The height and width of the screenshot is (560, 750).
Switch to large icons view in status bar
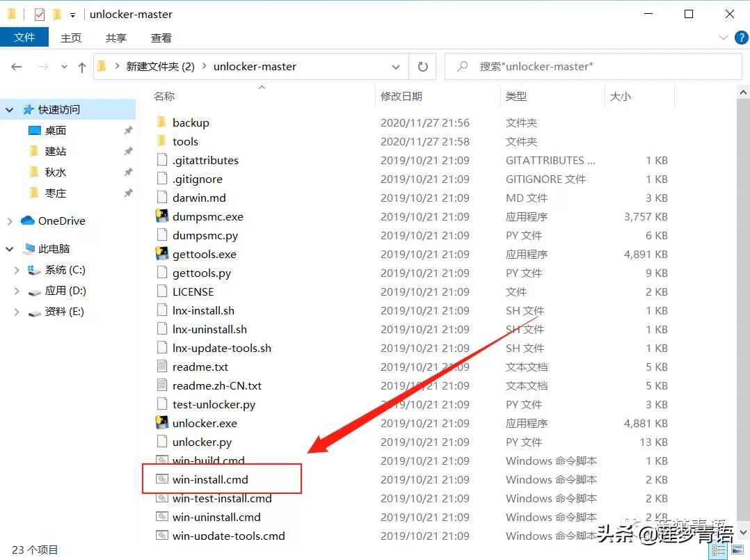(738, 550)
